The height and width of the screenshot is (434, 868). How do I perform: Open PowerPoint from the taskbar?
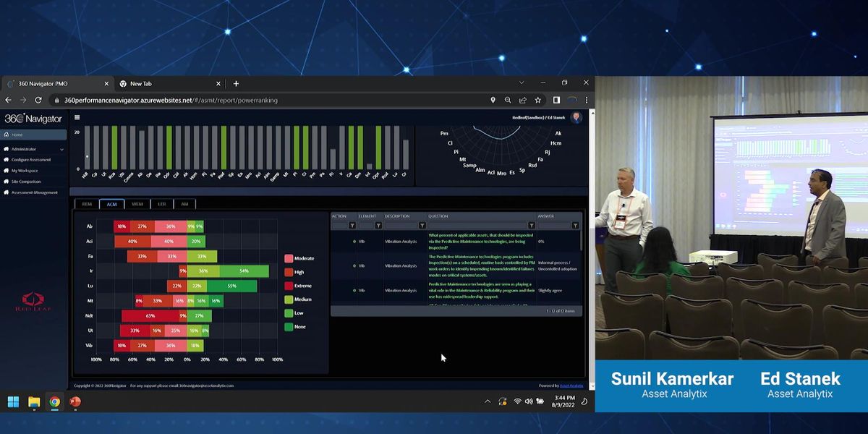tap(75, 402)
